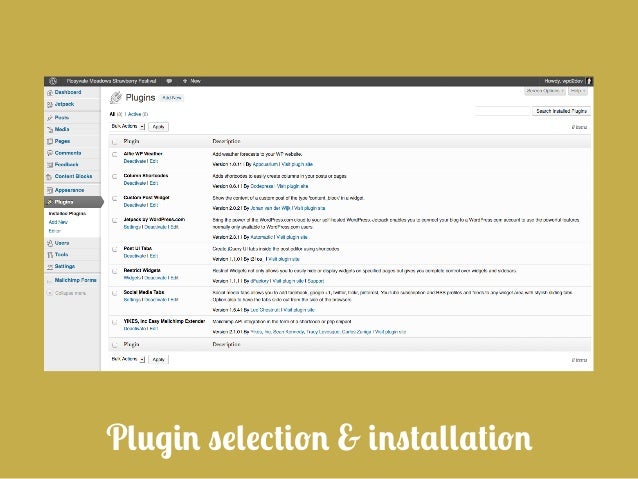Open the Editor submenu link under Plugins
Viewport: 638px width, 479px height.
tap(55, 231)
